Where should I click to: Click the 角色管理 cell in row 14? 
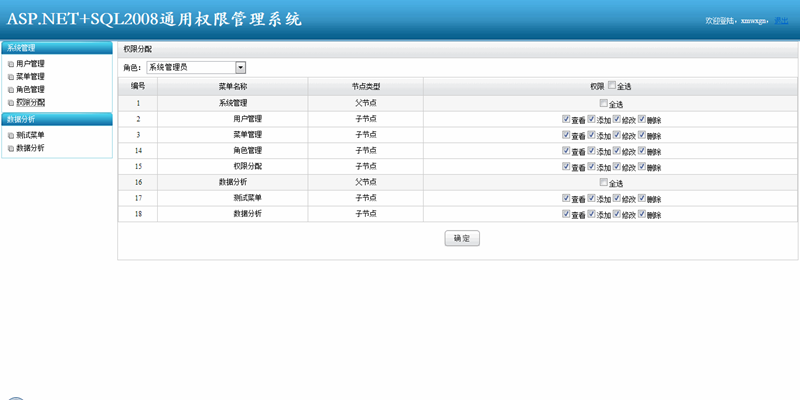coord(233,151)
